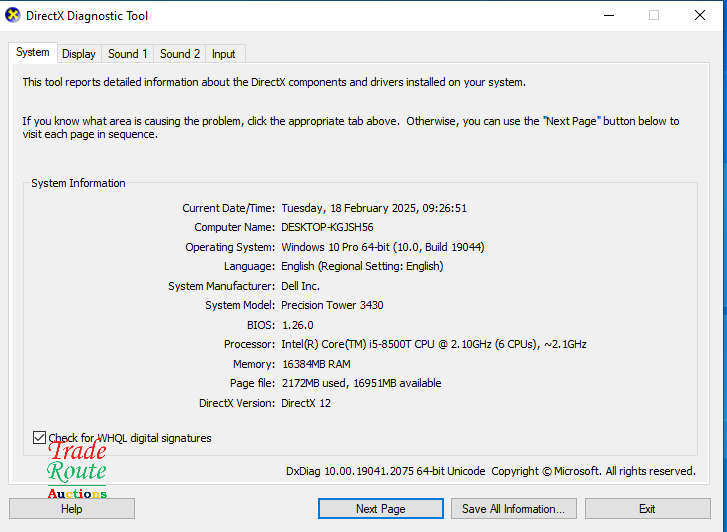The height and width of the screenshot is (532, 727).
Task: Click the DirectX Version label
Action: tap(237, 403)
